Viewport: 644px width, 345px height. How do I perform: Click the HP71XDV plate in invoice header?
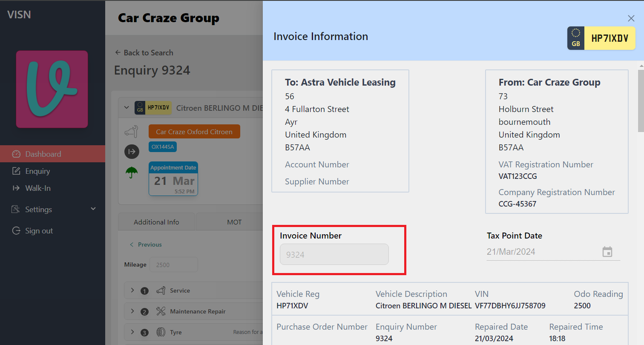(601, 38)
